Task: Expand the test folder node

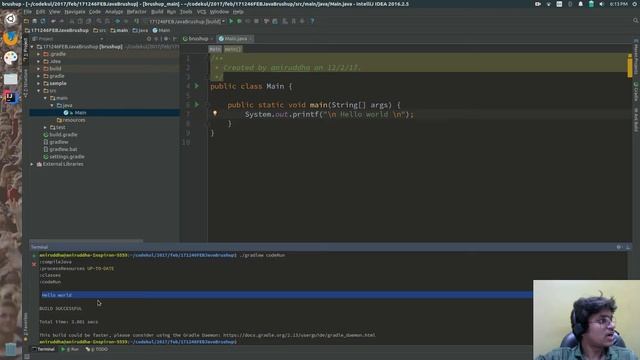Action: (x=45, y=127)
